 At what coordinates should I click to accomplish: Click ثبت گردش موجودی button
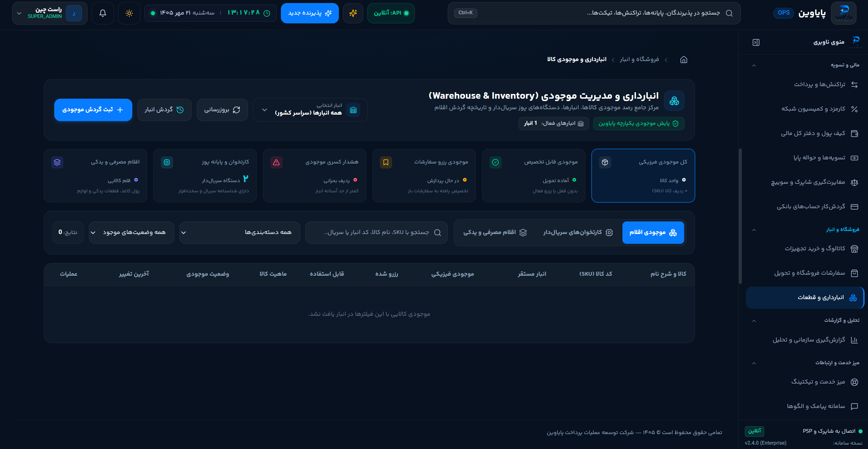point(93,110)
